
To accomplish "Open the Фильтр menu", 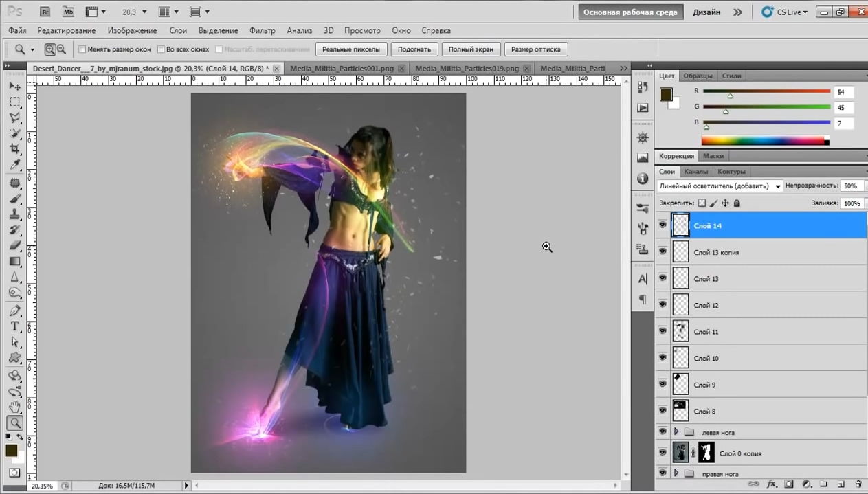I will click(x=262, y=30).
